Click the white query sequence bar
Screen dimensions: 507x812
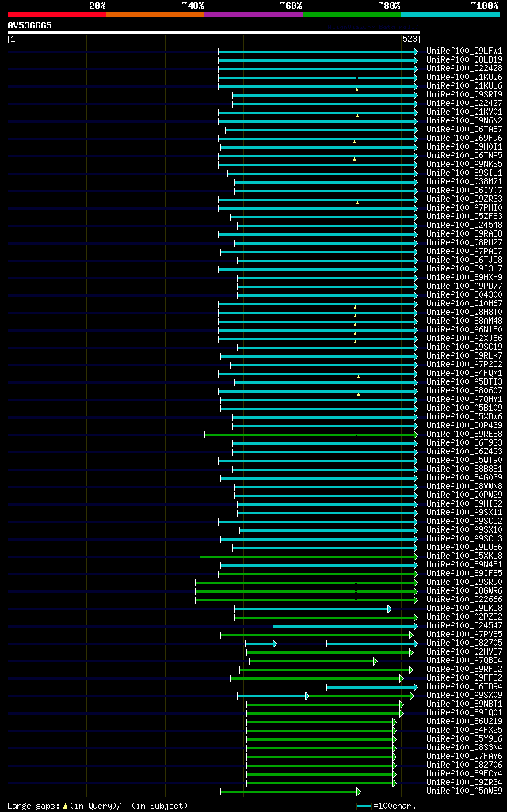click(x=214, y=32)
